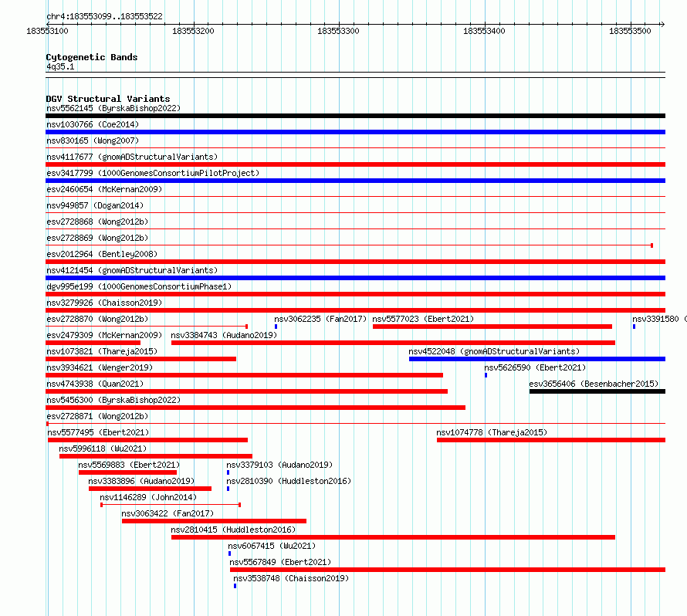This screenshot has width=687, height=616.
Task: Click the nsv4743938 (Quan2021) label
Action: (x=95, y=384)
